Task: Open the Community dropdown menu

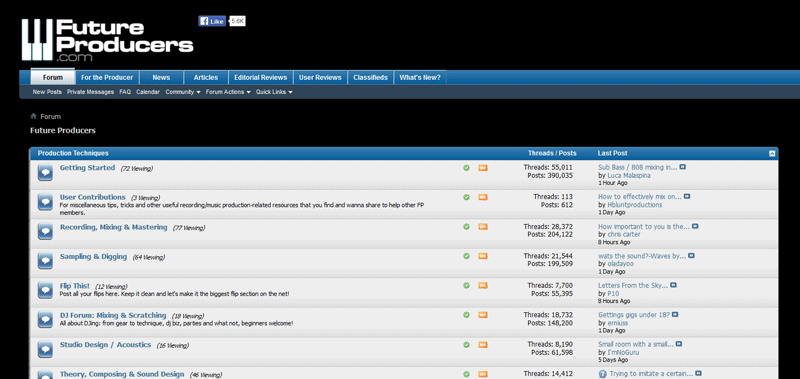Action: (183, 92)
